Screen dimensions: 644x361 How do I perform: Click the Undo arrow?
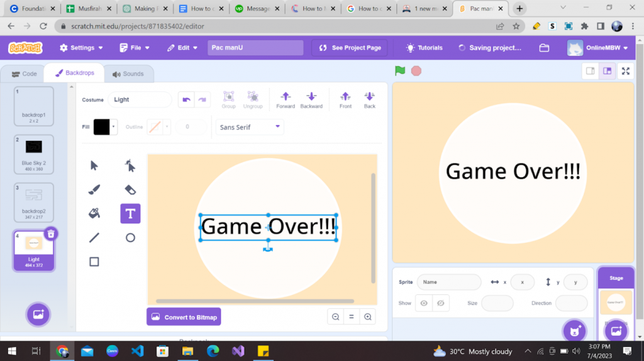point(186,99)
